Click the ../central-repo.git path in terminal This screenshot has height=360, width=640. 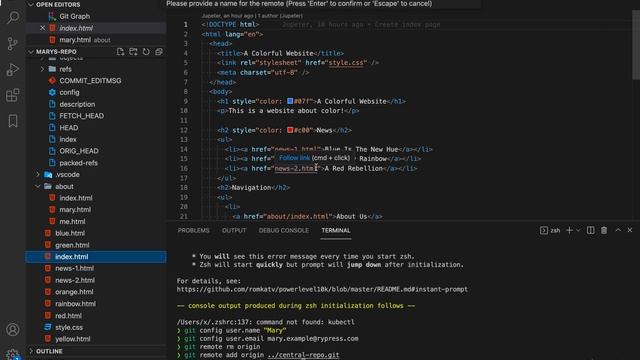pyautogui.click(x=303, y=355)
